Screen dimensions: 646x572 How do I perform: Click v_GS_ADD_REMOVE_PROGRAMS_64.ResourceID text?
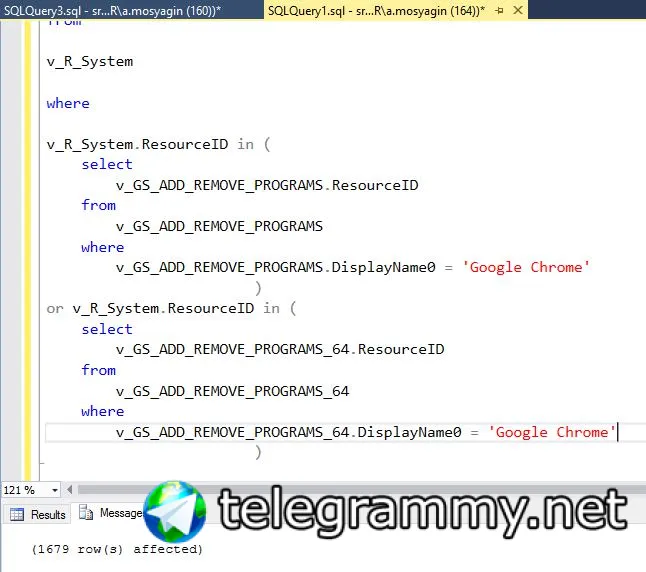point(280,350)
